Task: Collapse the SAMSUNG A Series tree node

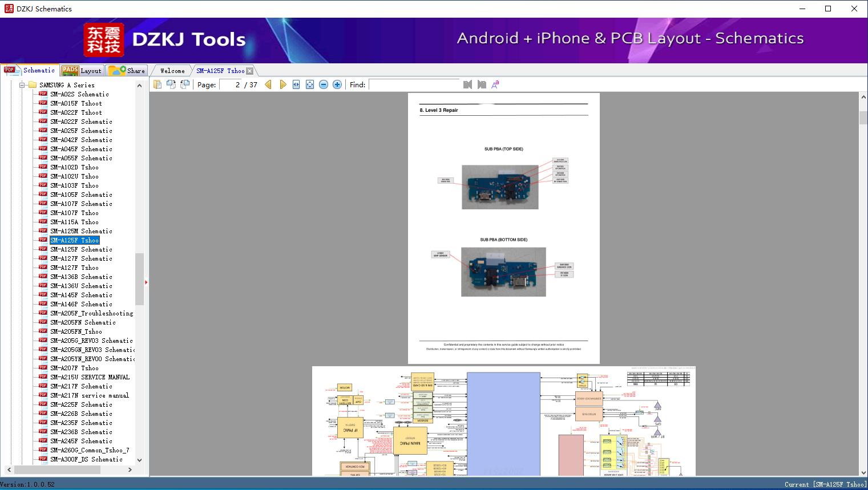Action: [x=22, y=85]
